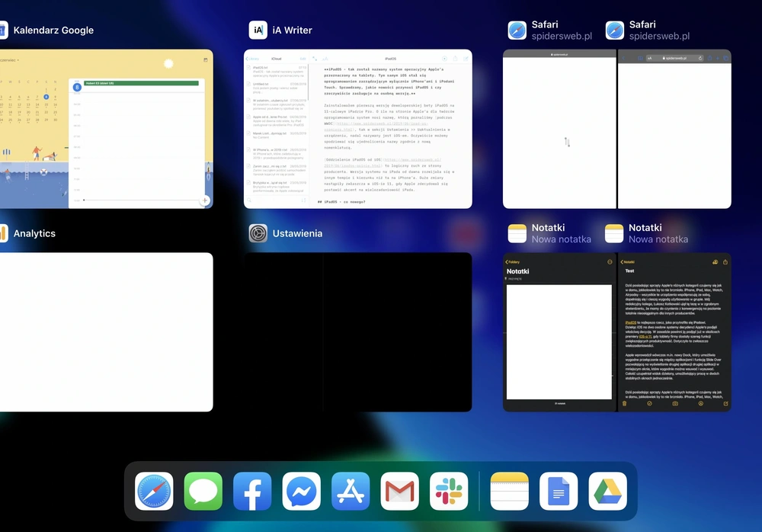Tap the trash icon in Notatki note
Image resolution: width=762 pixels, height=532 pixels.
click(625, 404)
